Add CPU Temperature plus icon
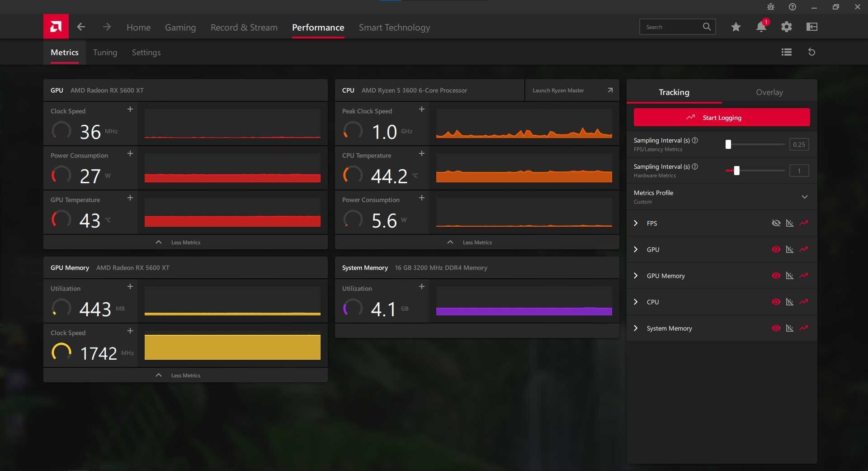The image size is (868, 471). (422, 154)
